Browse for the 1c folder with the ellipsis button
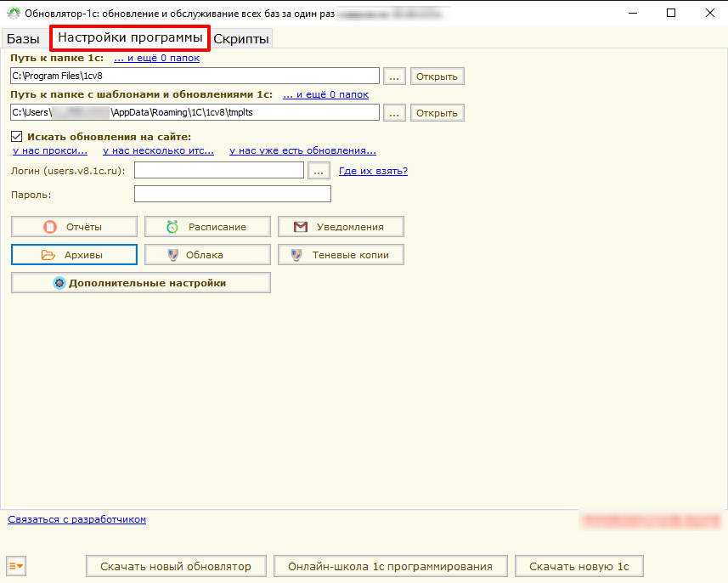This screenshot has width=728, height=583. [394, 76]
